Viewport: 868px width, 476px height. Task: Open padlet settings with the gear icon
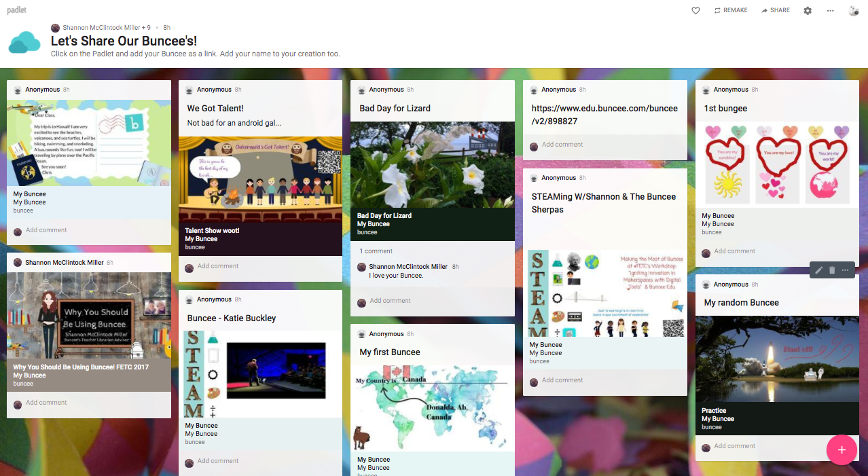tap(807, 10)
